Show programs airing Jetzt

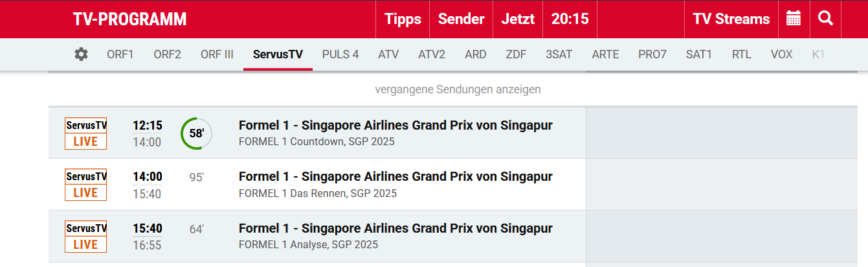(518, 19)
